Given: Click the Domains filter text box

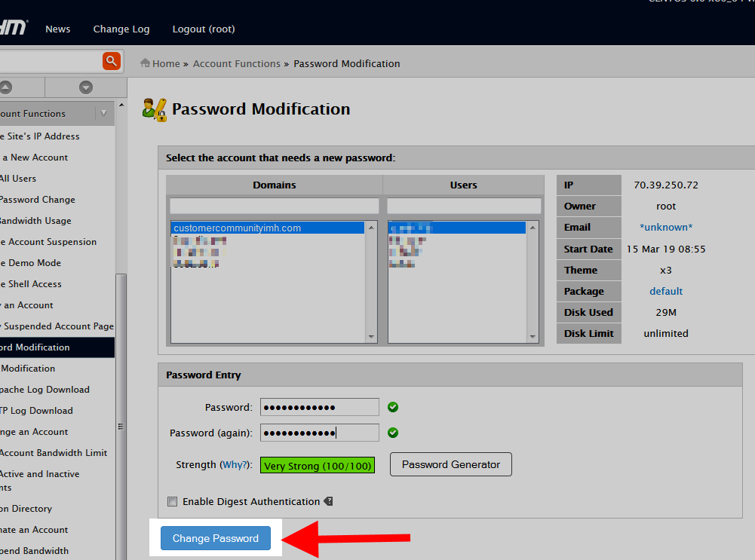Looking at the screenshot, I should [274, 206].
